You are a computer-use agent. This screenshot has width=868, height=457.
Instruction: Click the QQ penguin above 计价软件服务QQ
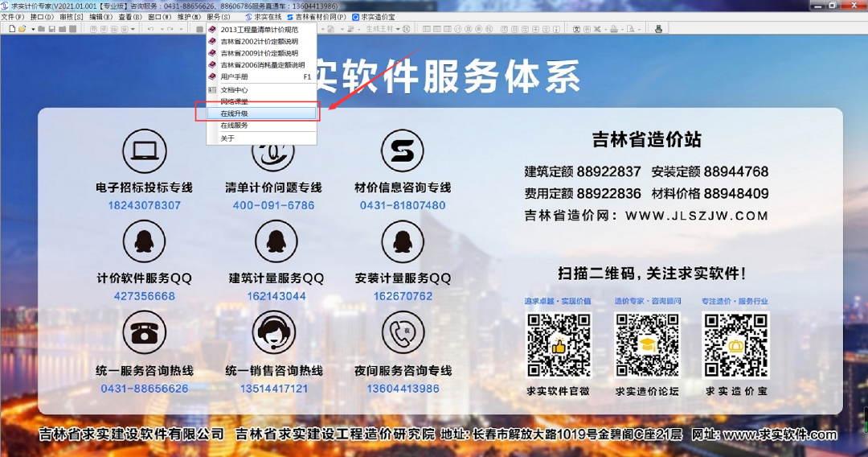144,241
